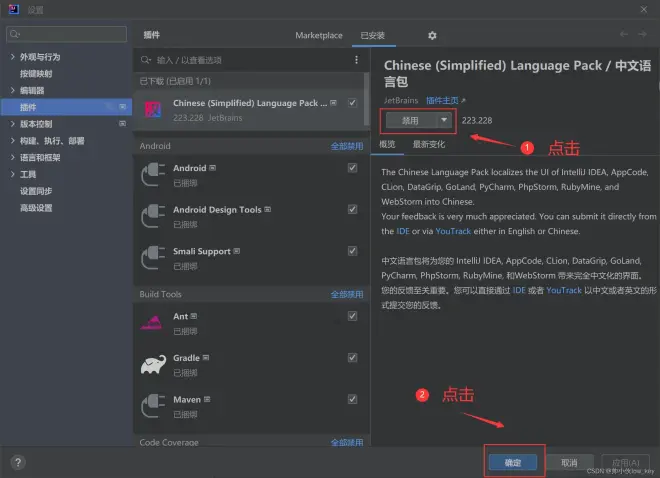Click 全部禁用 link for Code Coverage group
The width and height of the screenshot is (660, 478).
[x=346, y=442]
